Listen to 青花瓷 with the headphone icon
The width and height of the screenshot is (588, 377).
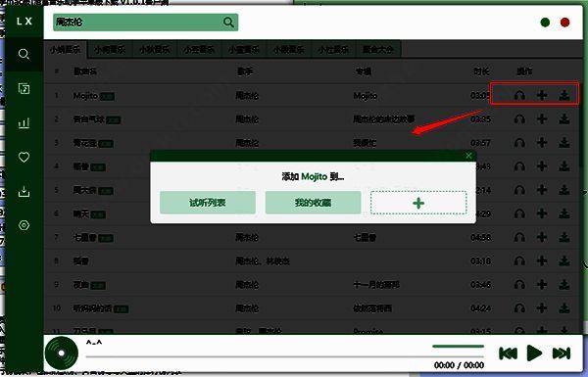[x=519, y=142]
